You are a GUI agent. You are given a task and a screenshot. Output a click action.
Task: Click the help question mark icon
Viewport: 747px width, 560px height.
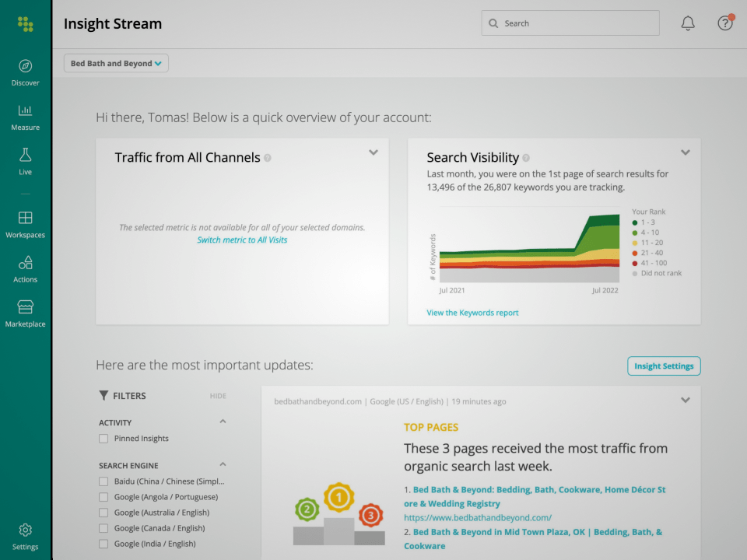click(724, 23)
